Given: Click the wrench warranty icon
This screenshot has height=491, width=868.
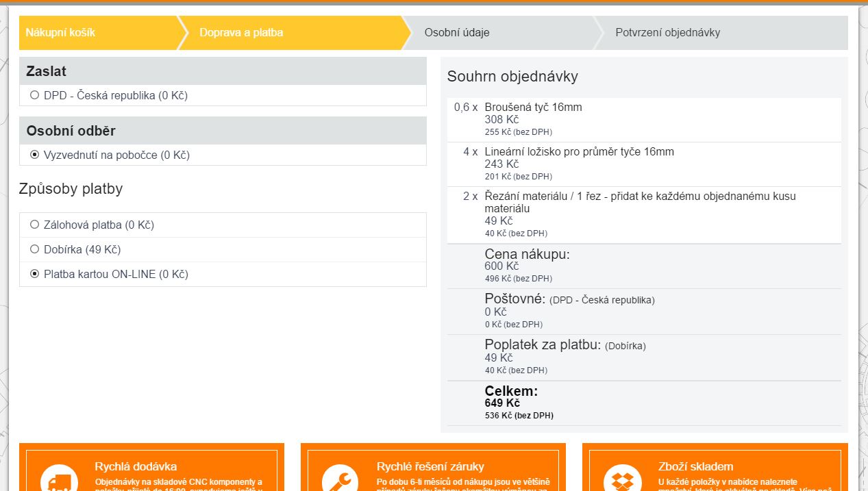Looking at the screenshot, I should pos(340,479).
